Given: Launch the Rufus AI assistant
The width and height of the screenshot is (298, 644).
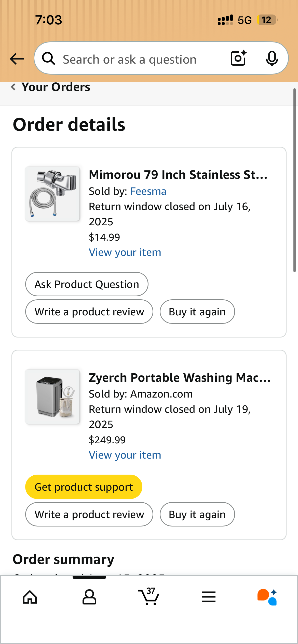Looking at the screenshot, I should 267,597.
